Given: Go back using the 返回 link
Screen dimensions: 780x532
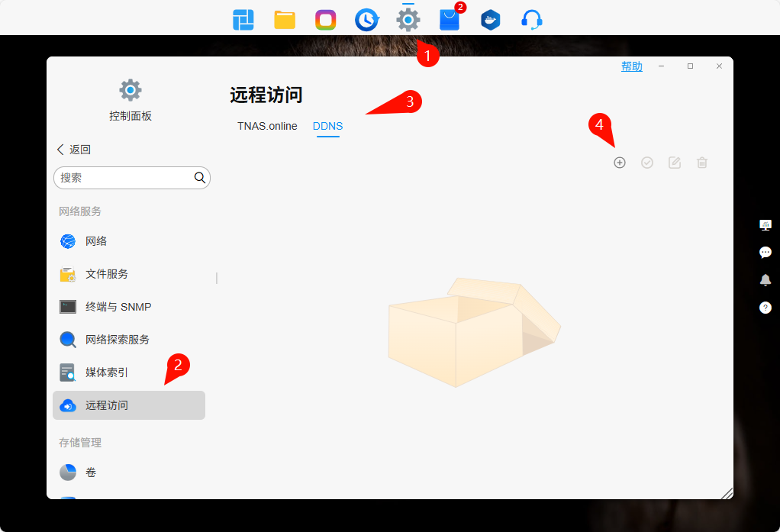Looking at the screenshot, I should (x=73, y=150).
